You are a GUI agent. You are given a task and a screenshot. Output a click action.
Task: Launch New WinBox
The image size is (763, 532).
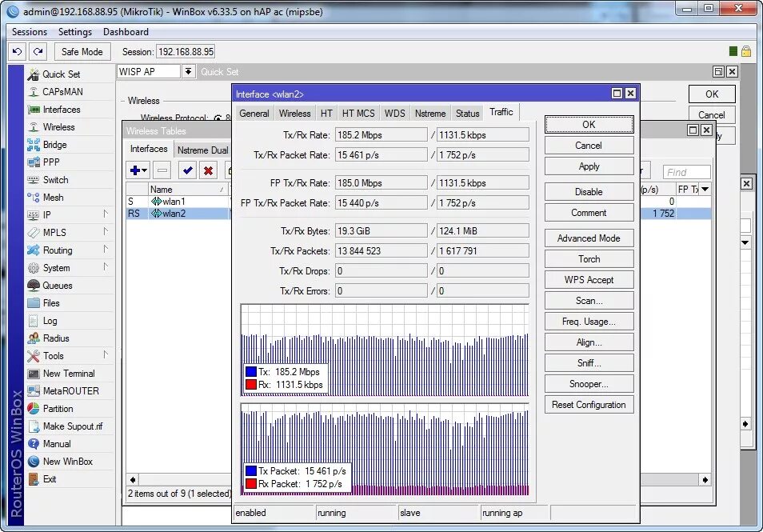point(68,462)
